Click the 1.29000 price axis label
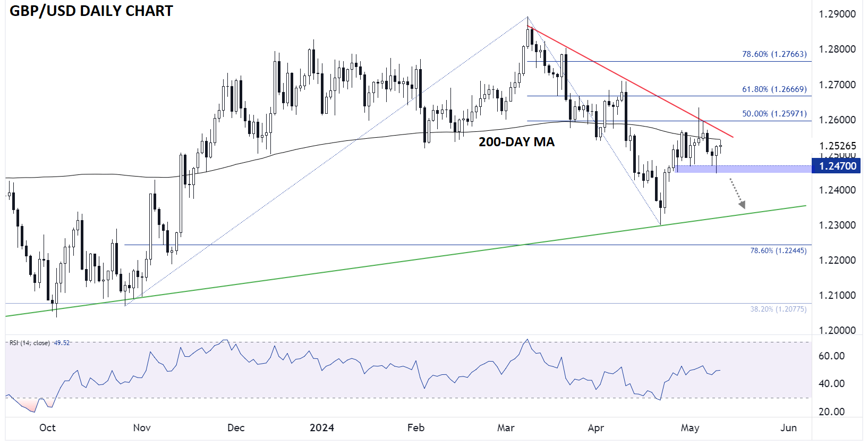Viewport: 868px width, 444px height. pos(837,14)
